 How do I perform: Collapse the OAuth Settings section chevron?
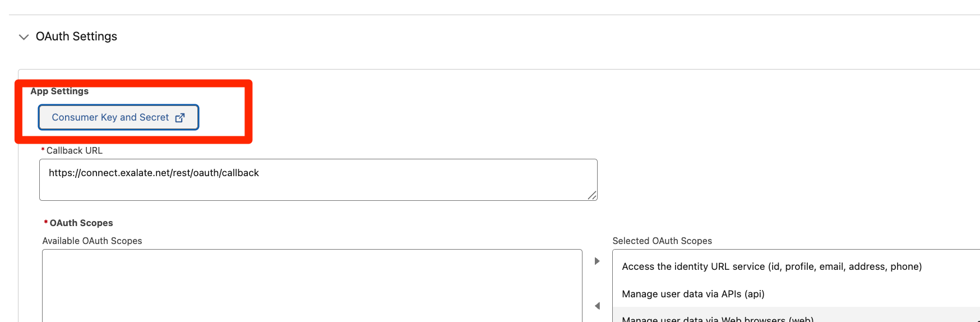24,37
